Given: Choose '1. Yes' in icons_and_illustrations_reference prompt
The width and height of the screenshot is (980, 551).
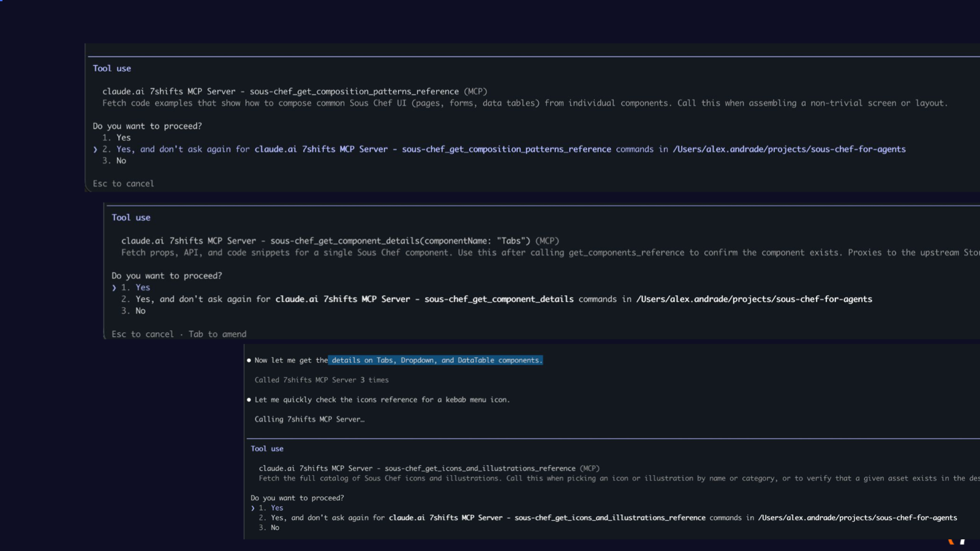Looking at the screenshot, I should (x=271, y=508).
